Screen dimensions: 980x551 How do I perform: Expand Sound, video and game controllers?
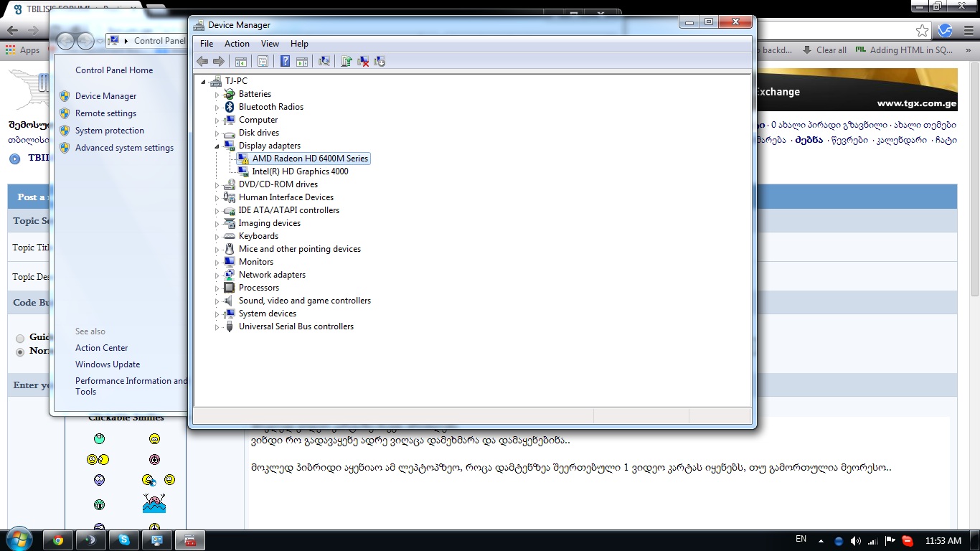(x=217, y=301)
